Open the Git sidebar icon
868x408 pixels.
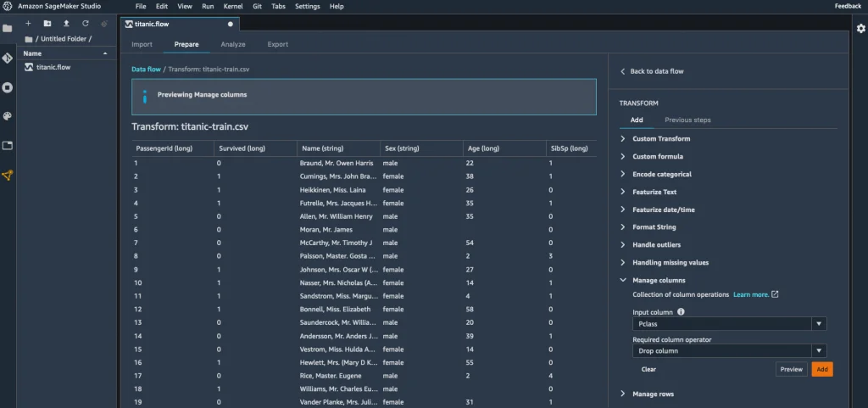pos(7,59)
